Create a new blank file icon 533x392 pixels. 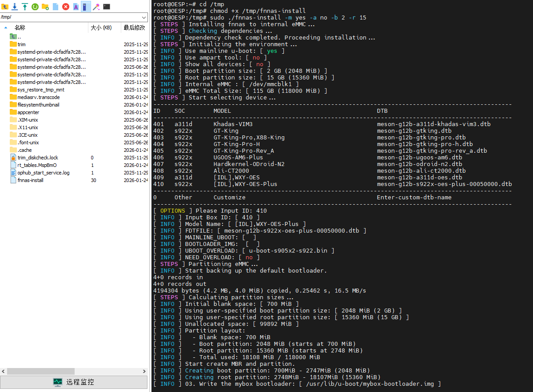tap(56, 6)
